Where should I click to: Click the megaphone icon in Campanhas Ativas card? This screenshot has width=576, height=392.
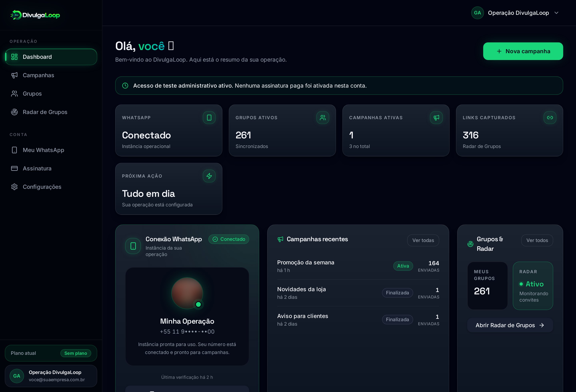[436, 117]
